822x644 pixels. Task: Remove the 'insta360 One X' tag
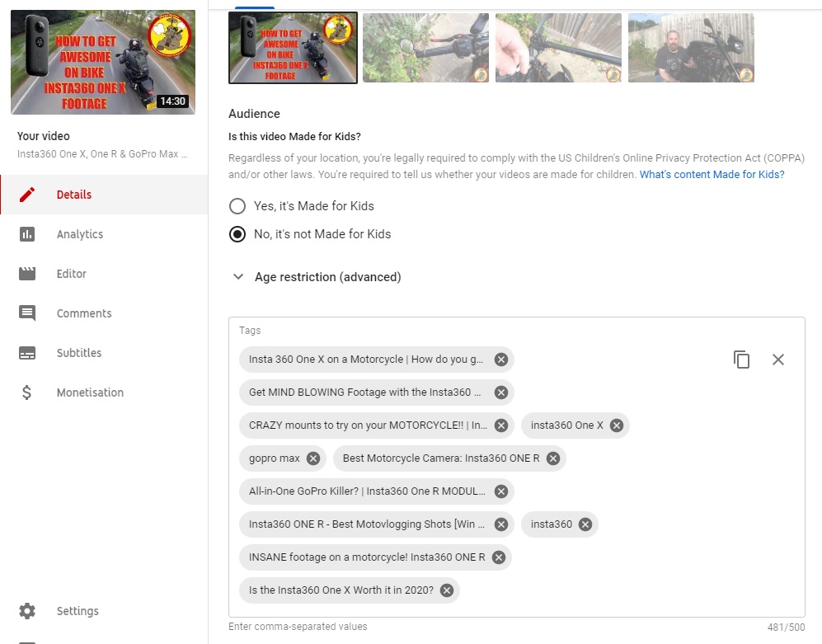click(x=616, y=425)
